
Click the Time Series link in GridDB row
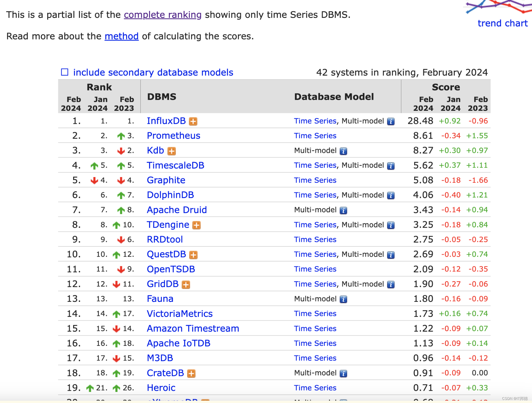tap(315, 284)
